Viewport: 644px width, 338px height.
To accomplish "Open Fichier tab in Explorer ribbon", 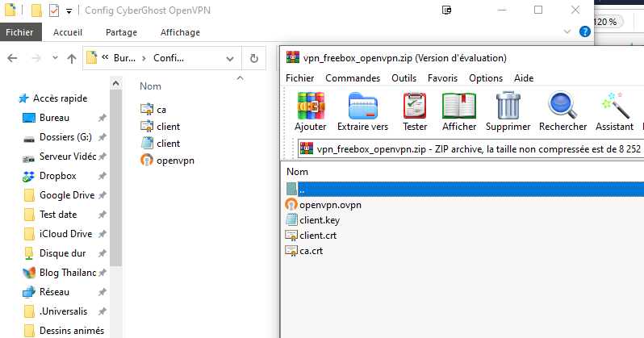I will [x=19, y=32].
